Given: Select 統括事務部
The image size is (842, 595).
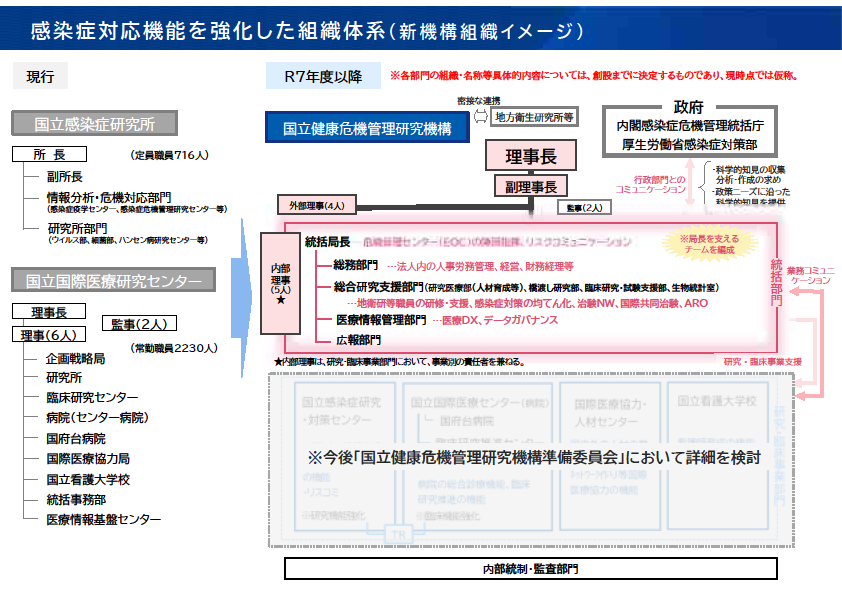Looking at the screenshot, I should [76, 500].
